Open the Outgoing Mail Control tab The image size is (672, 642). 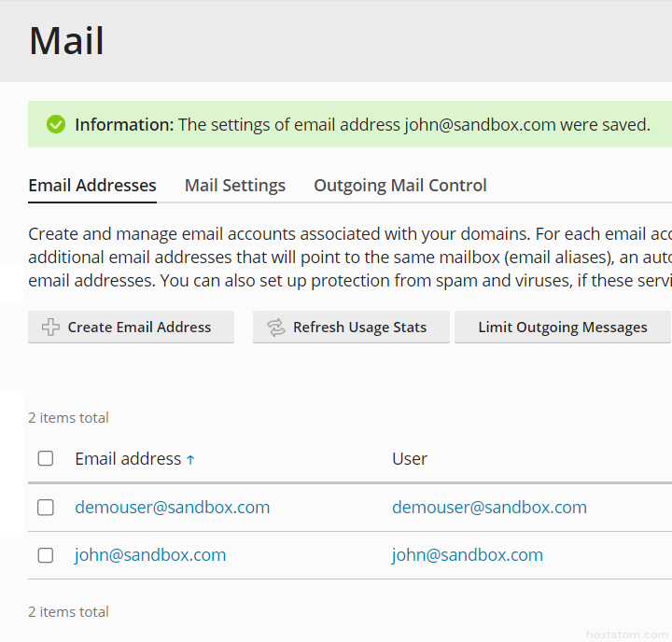pyautogui.click(x=400, y=186)
